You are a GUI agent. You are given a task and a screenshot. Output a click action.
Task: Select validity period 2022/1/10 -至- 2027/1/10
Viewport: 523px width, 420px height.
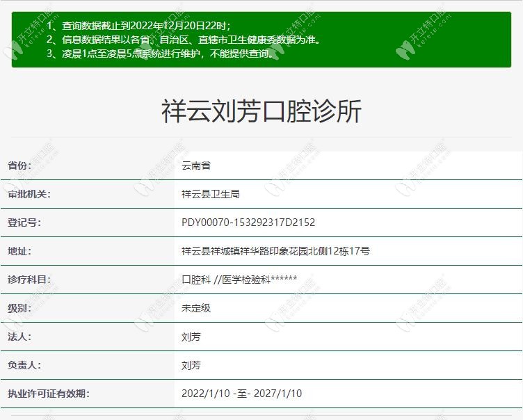point(242,394)
